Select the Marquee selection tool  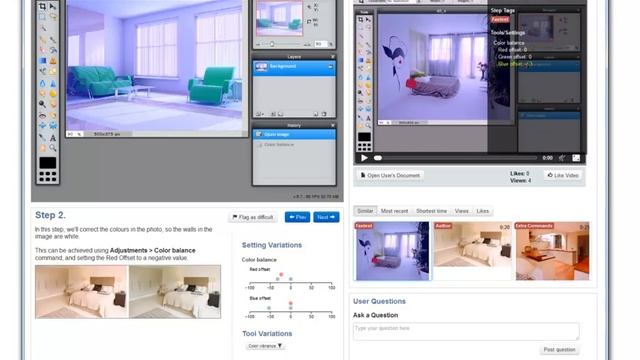42,17
